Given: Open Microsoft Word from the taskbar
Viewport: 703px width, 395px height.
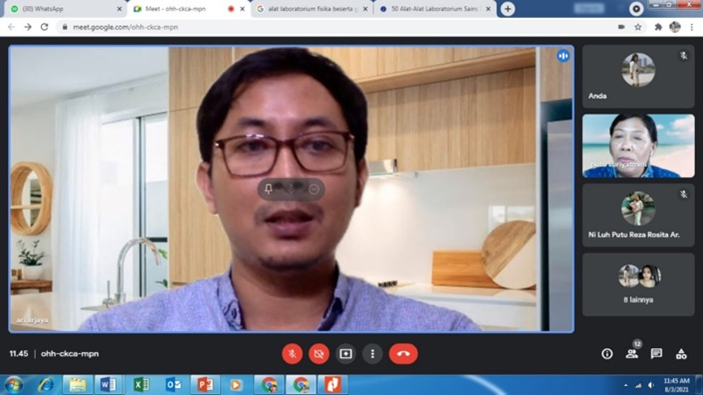Looking at the screenshot, I should click(x=108, y=385).
